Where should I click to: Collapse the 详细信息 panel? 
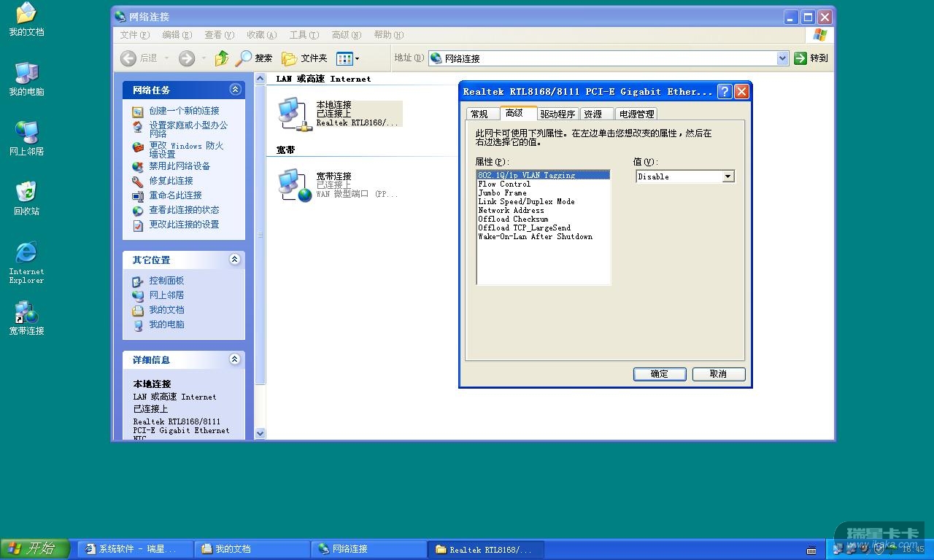coord(235,359)
